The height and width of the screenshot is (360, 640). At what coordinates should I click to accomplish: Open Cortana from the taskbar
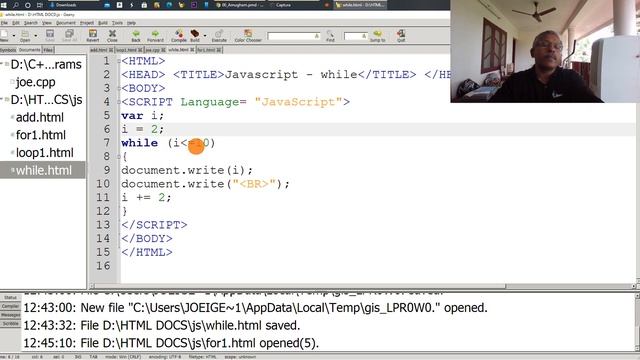pos(28,5)
